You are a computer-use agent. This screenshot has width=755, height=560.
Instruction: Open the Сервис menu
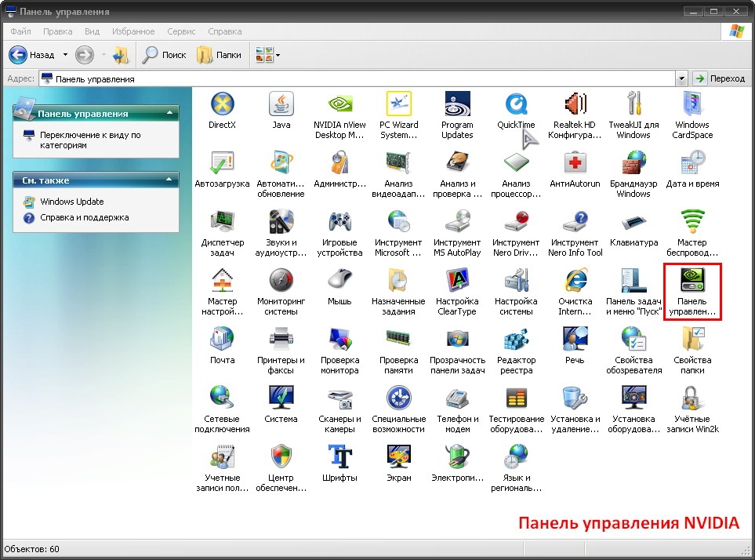[x=181, y=31]
